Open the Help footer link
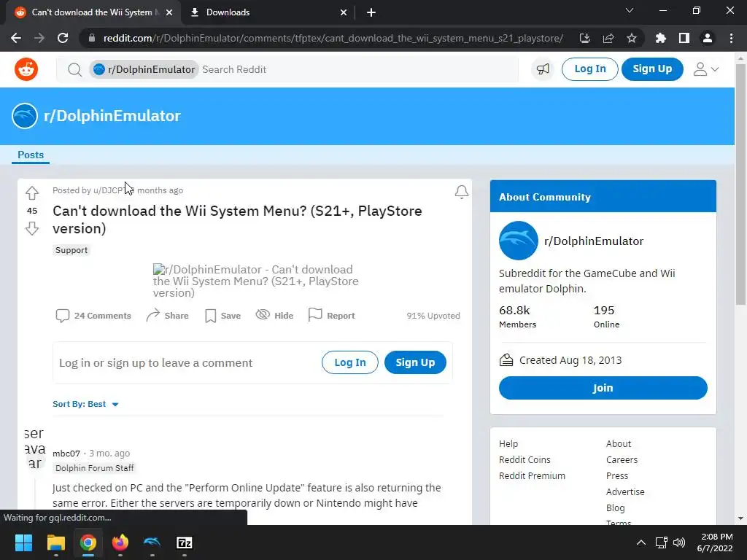This screenshot has height=560, width=747. click(508, 443)
